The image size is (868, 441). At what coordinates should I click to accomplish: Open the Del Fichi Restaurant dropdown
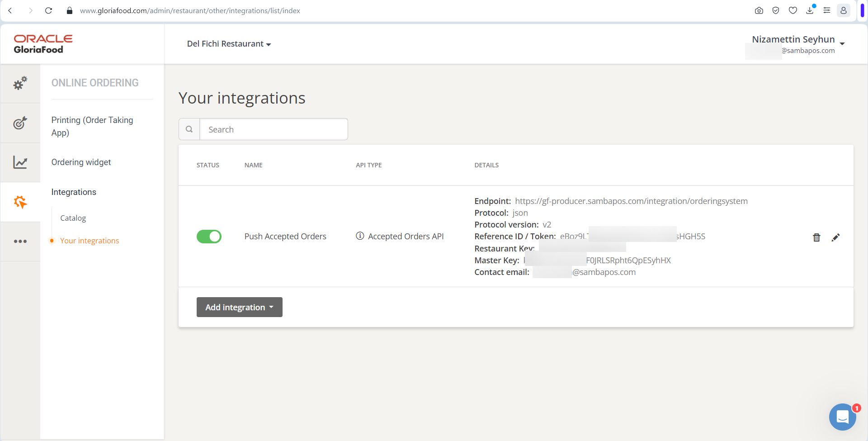tap(229, 43)
